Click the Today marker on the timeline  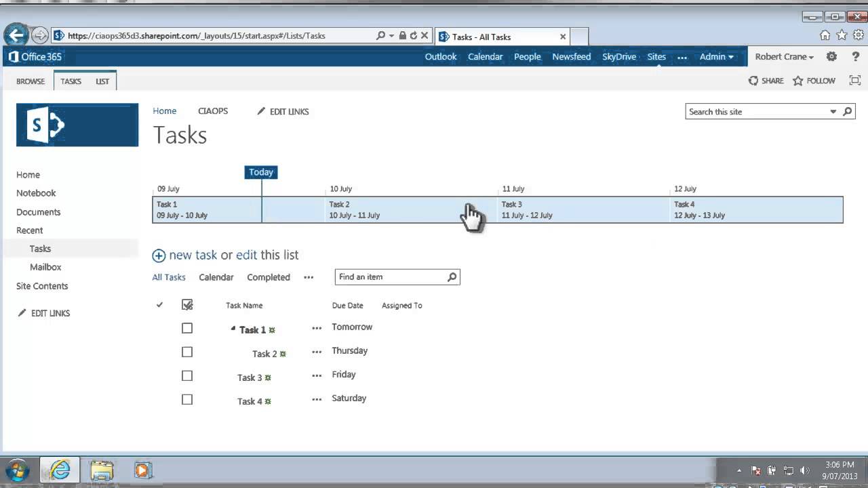(x=261, y=172)
